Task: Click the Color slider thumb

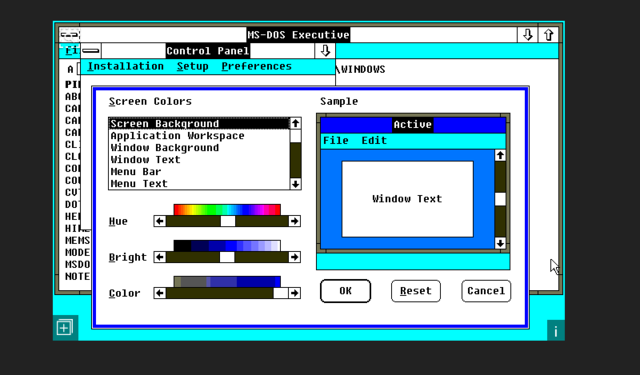Action: coord(280,293)
